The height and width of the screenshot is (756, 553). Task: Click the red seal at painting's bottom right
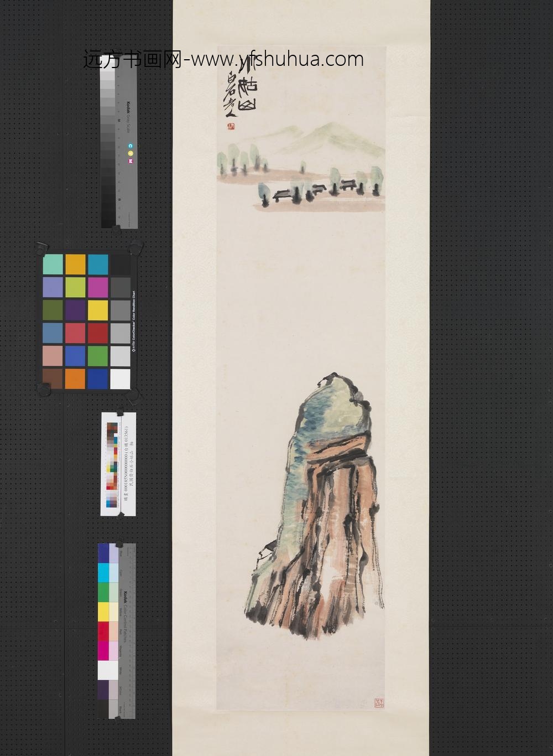click(x=379, y=703)
